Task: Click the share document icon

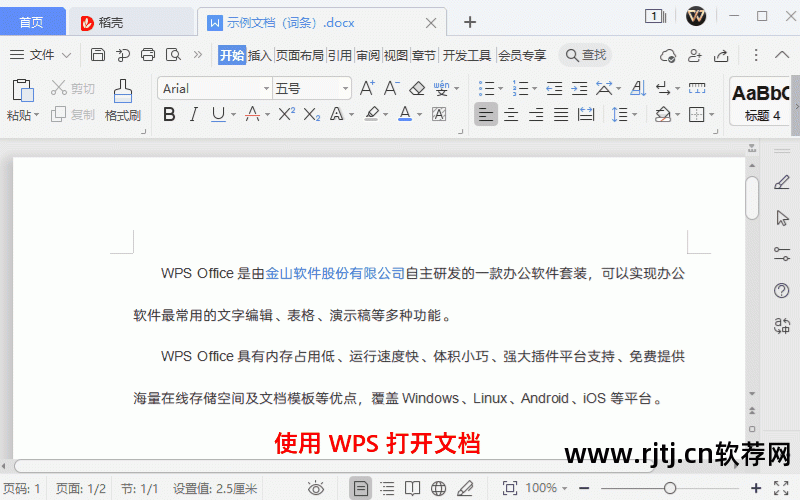Action: [721, 55]
